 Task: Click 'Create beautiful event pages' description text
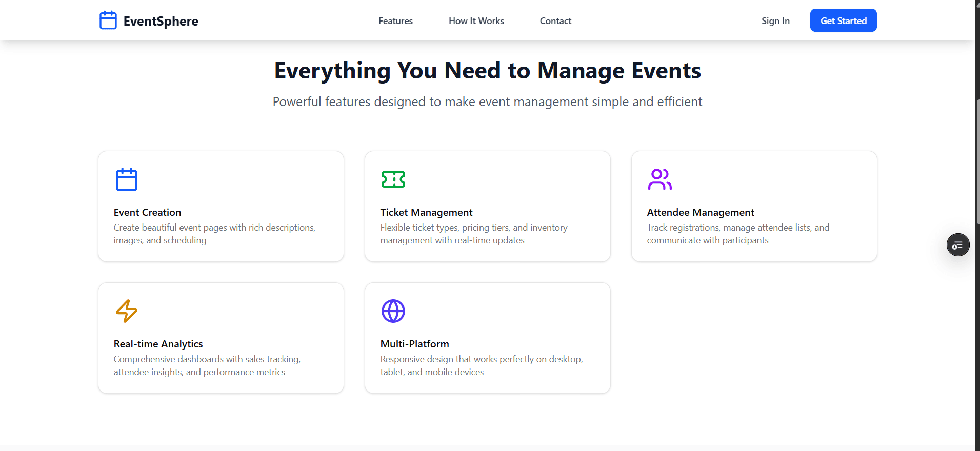[x=214, y=234]
